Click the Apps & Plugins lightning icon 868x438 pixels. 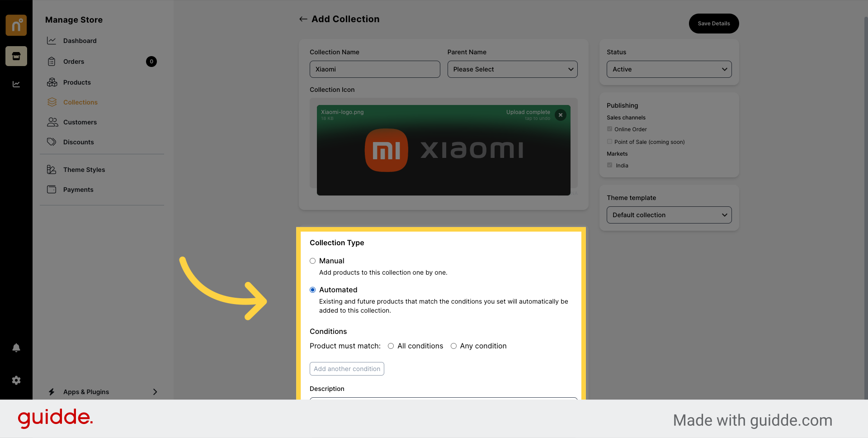[52, 392]
